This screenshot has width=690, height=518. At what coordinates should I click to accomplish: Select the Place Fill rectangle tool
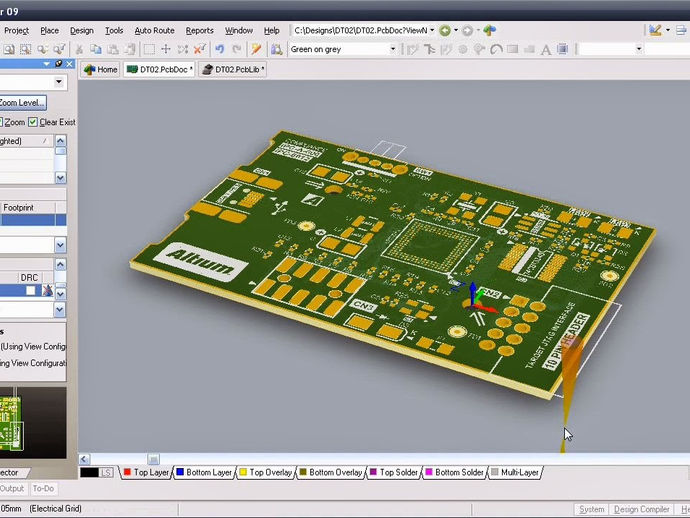(x=513, y=49)
